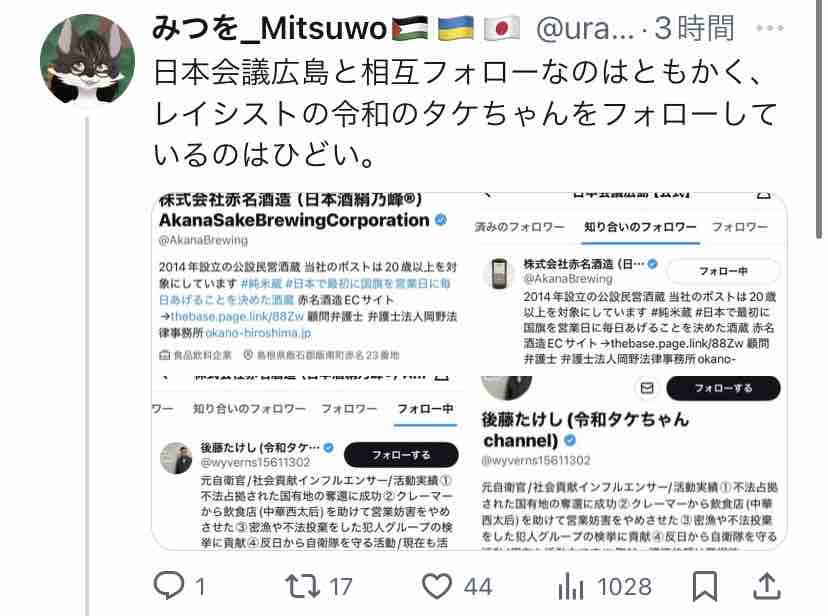Open the 後藤たけし profile photo in list
This screenshot has height=616, width=828.
(x=176, y=458)
